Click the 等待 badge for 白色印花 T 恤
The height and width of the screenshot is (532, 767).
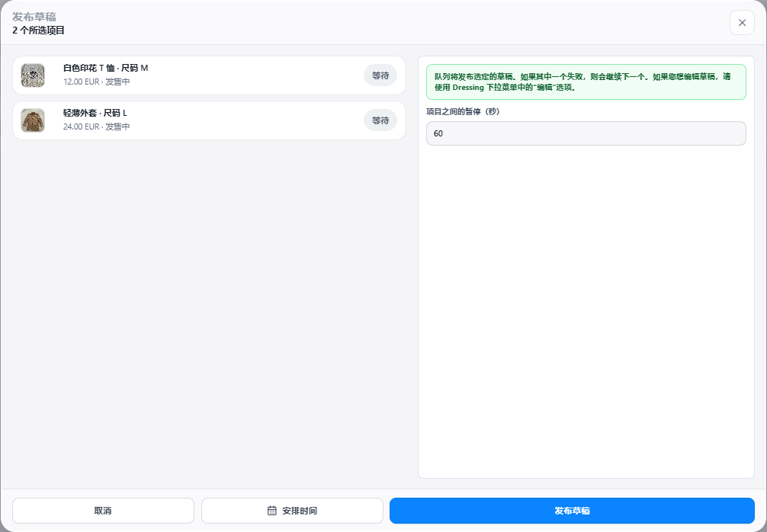tap(380, 75)
